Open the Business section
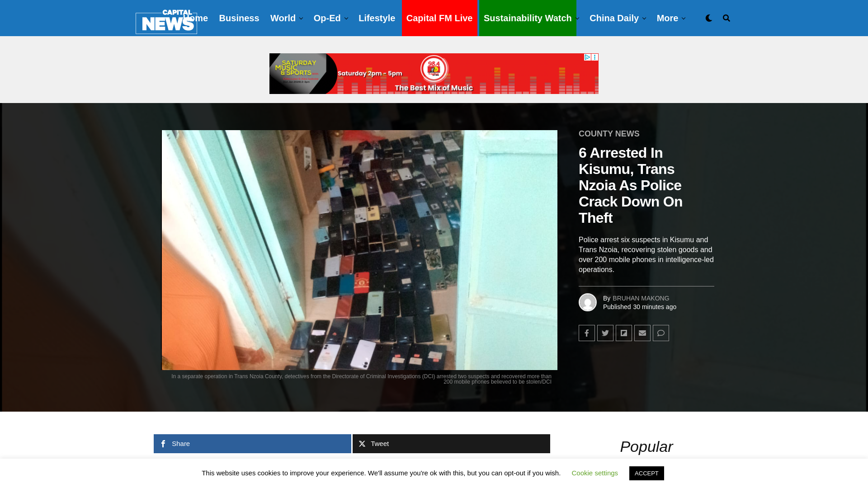Screen dimensions: 868x488 239,18
